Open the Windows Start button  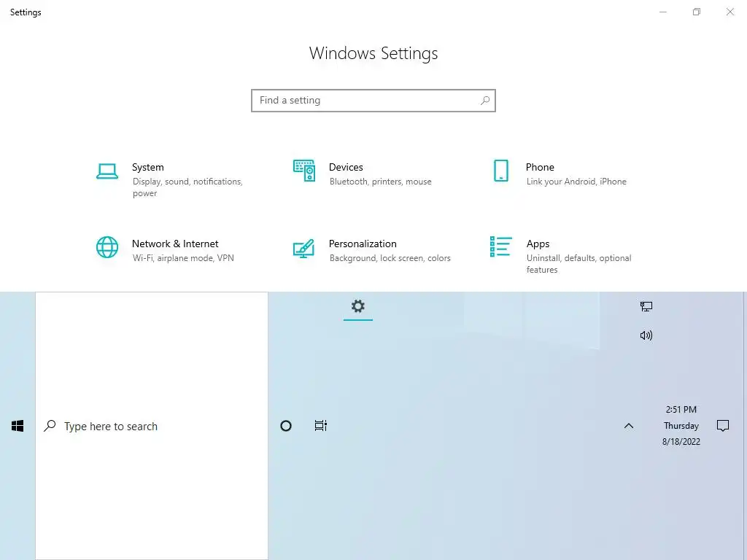(x=18, y=426)
